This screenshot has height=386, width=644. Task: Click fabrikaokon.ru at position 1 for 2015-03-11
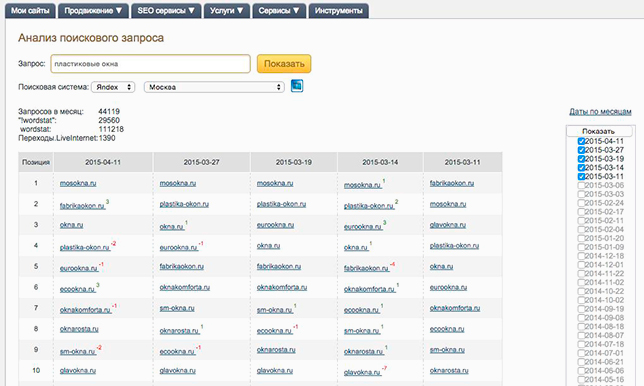coord(452,183)
